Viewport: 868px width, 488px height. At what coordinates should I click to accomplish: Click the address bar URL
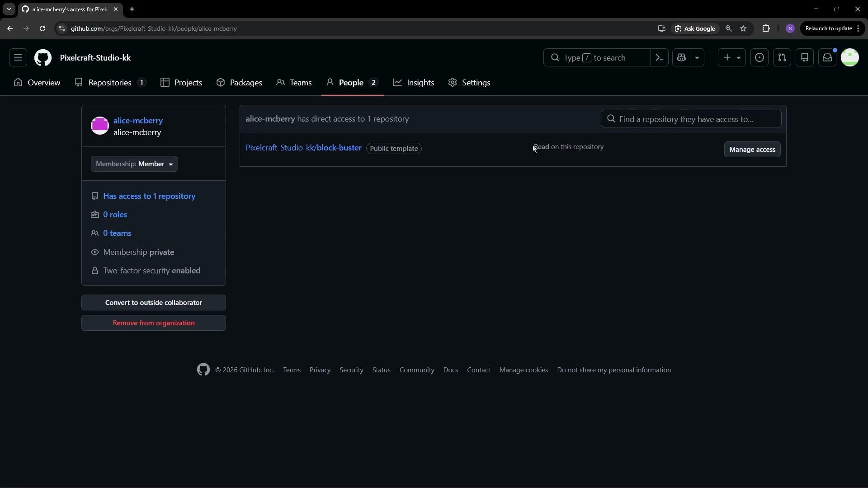[x=154, y=28]
